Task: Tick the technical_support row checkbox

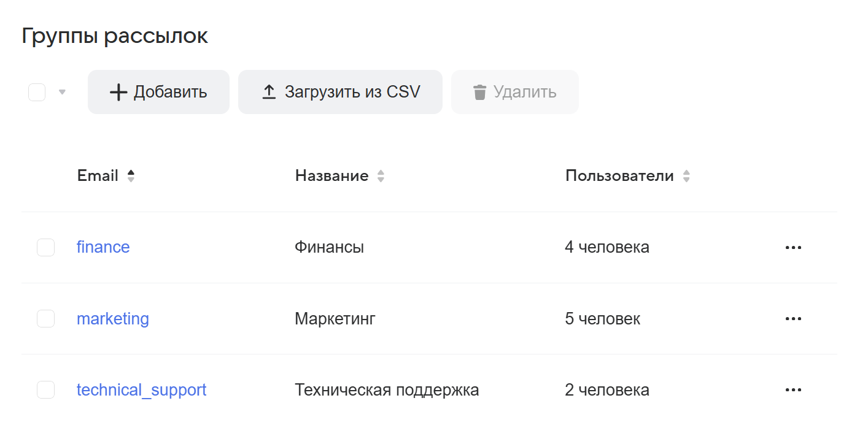Action: point(46,390)
